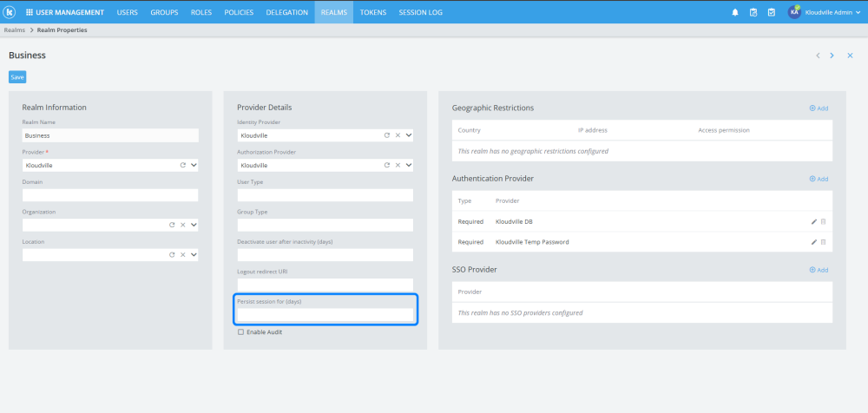The width and height of the screenshot is (868, 413).
Task: Add an SSO provider
Action: coord(819,270)
